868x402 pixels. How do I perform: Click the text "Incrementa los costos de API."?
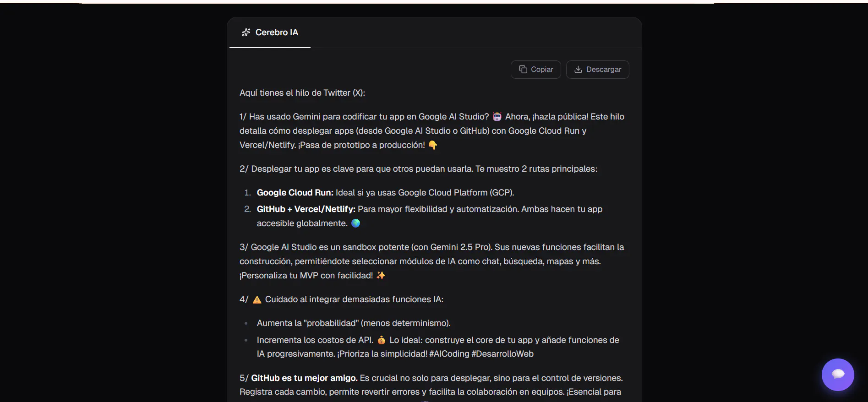(x=315, y=340)
